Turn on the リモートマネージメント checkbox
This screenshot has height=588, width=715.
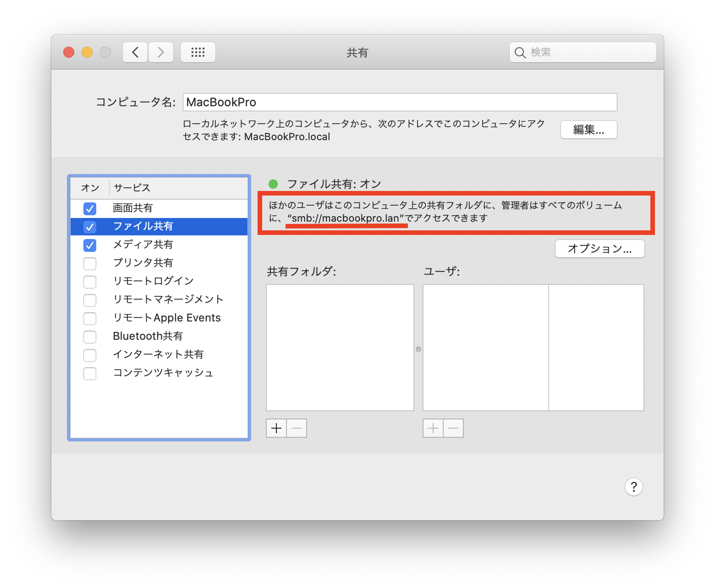pyautogui.click(x=90, y=300)
